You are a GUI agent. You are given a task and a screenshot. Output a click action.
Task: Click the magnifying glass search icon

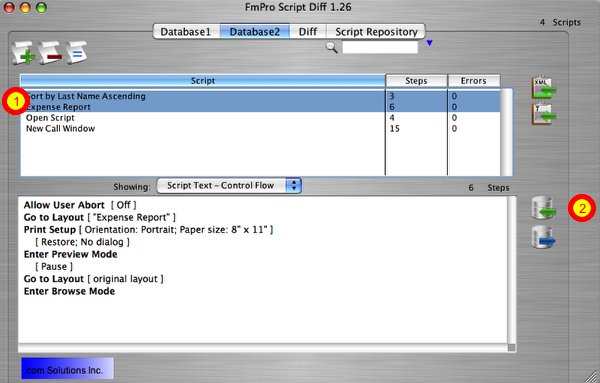point(332,47)
